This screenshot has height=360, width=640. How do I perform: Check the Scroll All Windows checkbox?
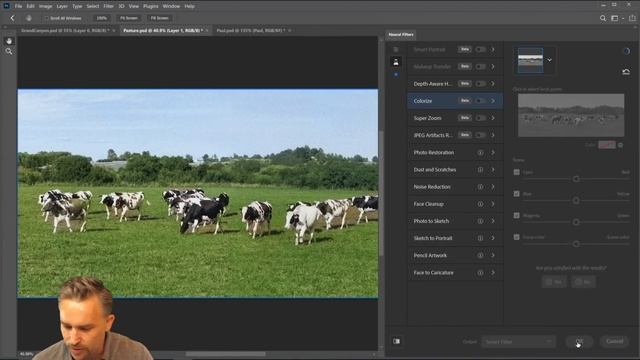point(47,18)
